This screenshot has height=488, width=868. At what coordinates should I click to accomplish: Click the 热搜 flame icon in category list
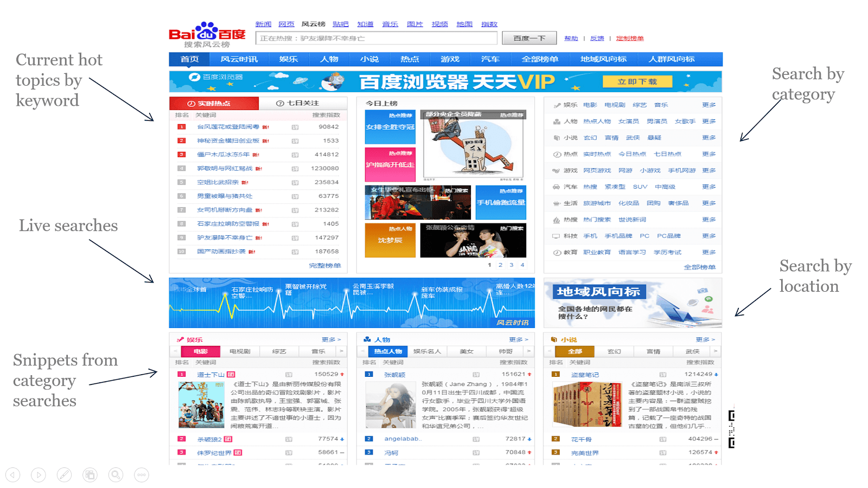pyautogui.click(x=557, y=220)
